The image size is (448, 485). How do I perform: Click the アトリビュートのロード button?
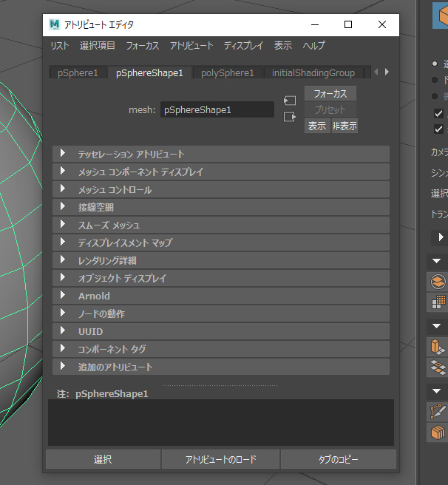(221, 459)
